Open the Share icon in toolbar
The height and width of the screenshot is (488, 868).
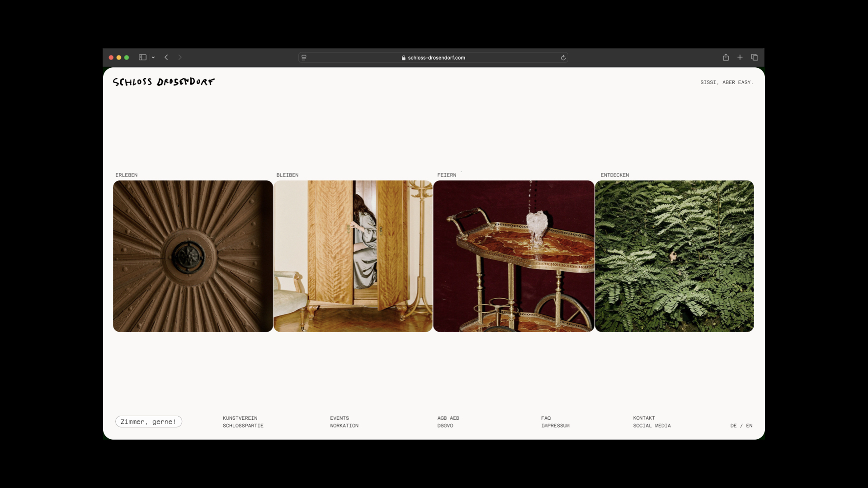(x=726, y=57)
